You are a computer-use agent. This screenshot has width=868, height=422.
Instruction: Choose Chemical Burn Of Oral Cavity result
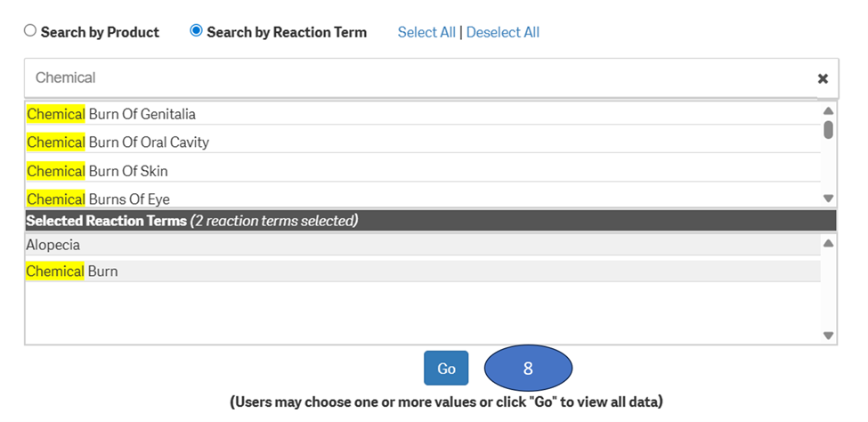click(118, 142)
